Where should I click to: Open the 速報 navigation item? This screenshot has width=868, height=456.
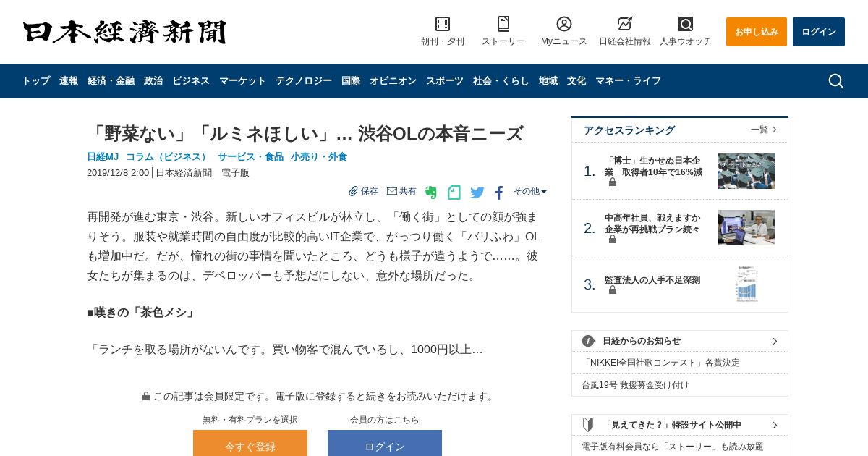click(69, 81)
